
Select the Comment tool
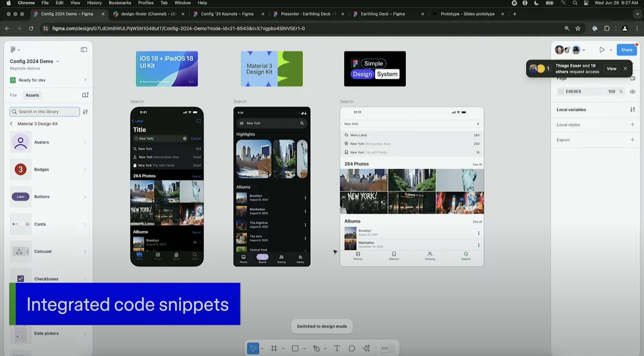point(352,348)
